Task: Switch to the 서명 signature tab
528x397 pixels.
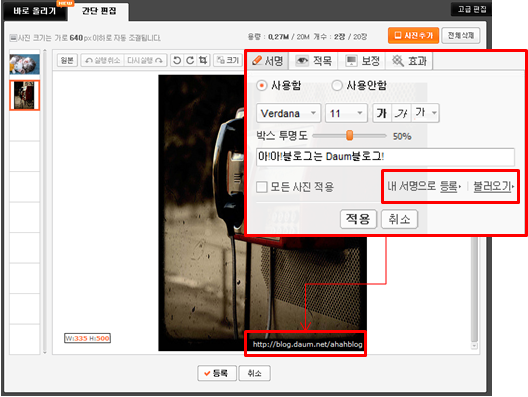Action: coord(268,61)
